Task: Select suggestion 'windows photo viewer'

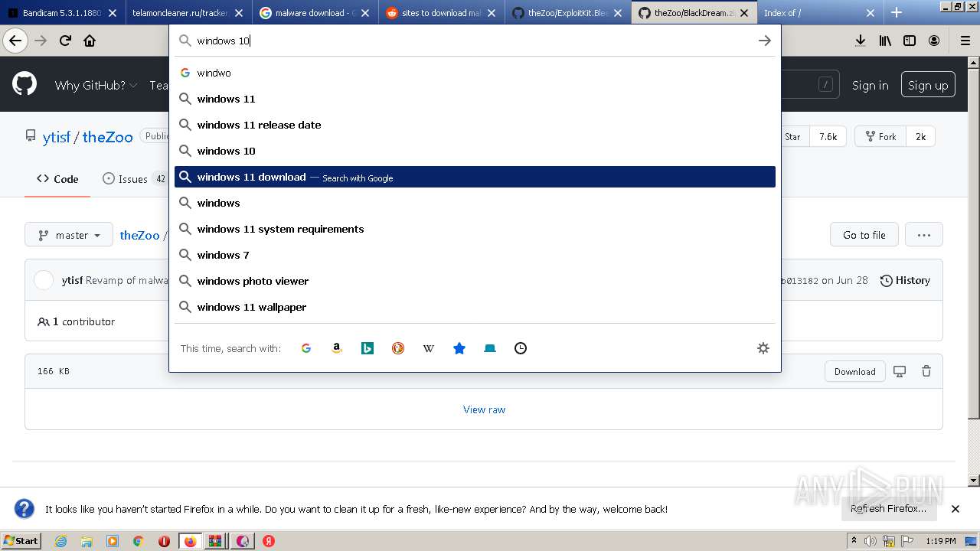Action: 475,281
